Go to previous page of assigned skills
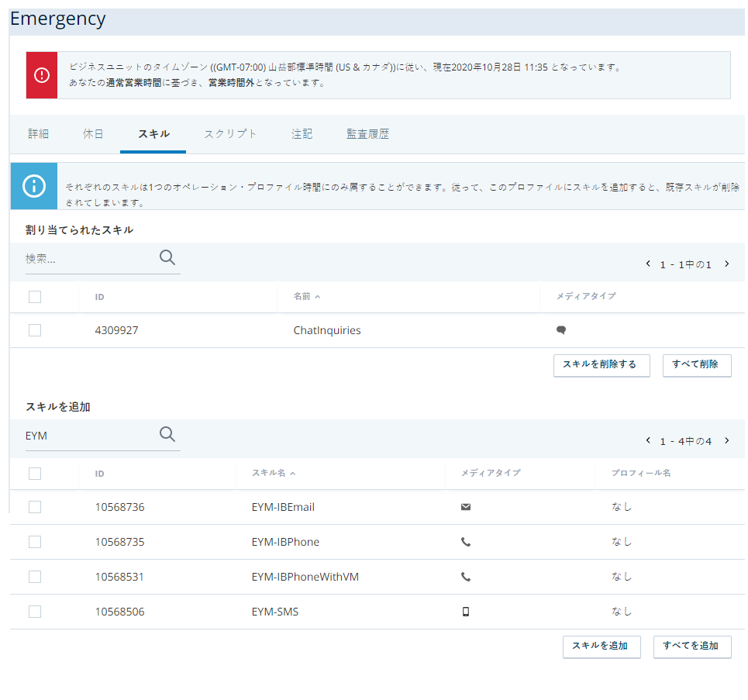 (648, 264)
